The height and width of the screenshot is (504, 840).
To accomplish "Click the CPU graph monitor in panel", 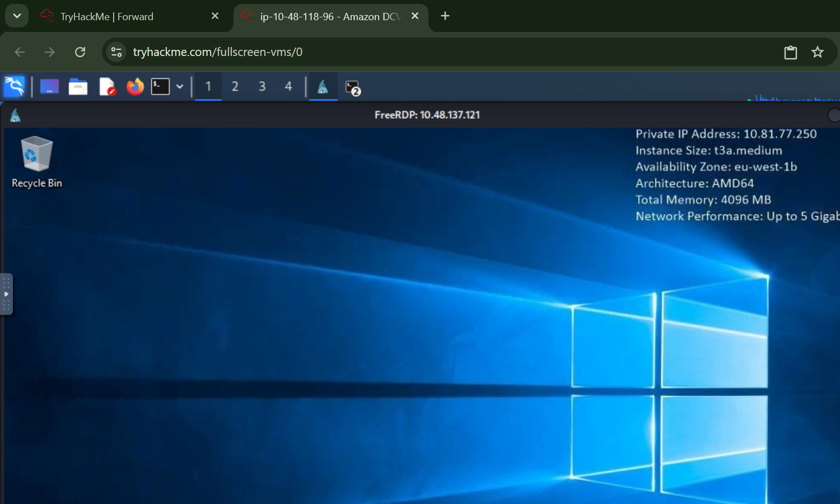I will click(794, 97).
